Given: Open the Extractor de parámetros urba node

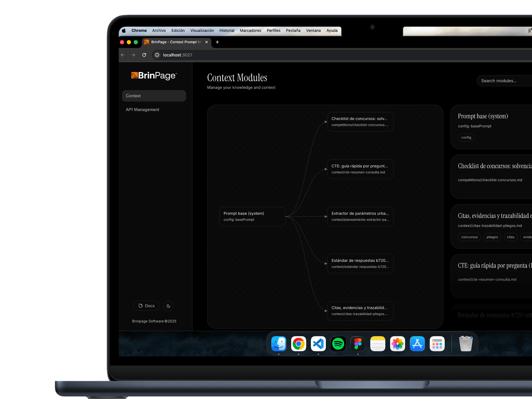Looking at the screenshot, I should click(360, 216).
